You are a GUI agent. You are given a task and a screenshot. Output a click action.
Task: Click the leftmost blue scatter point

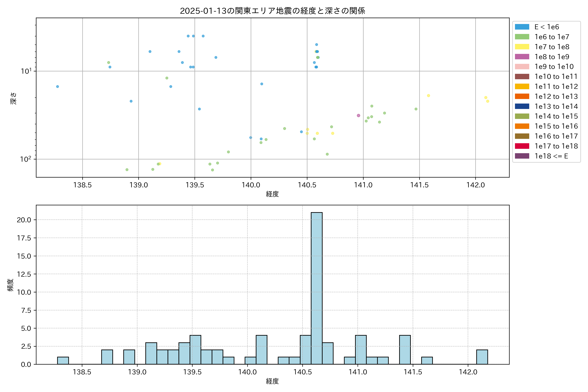click(x=57, y=87)
